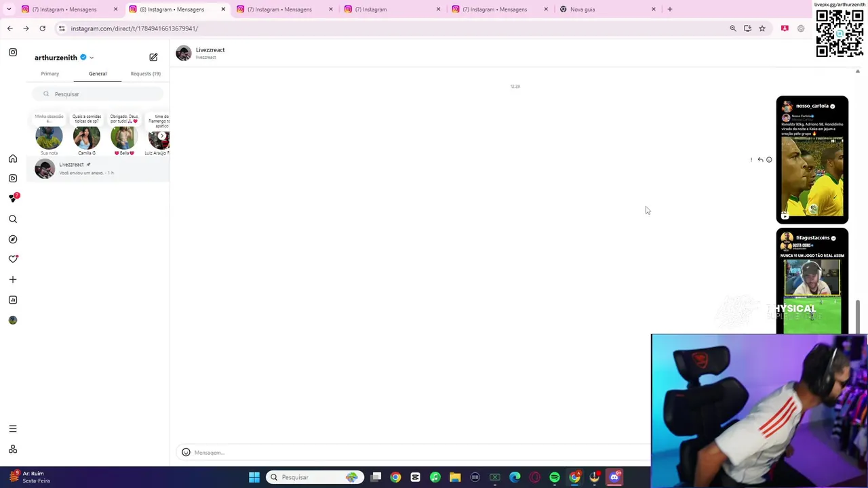Open more options for nosso_cartola message
868x488 pixels.
751,160
